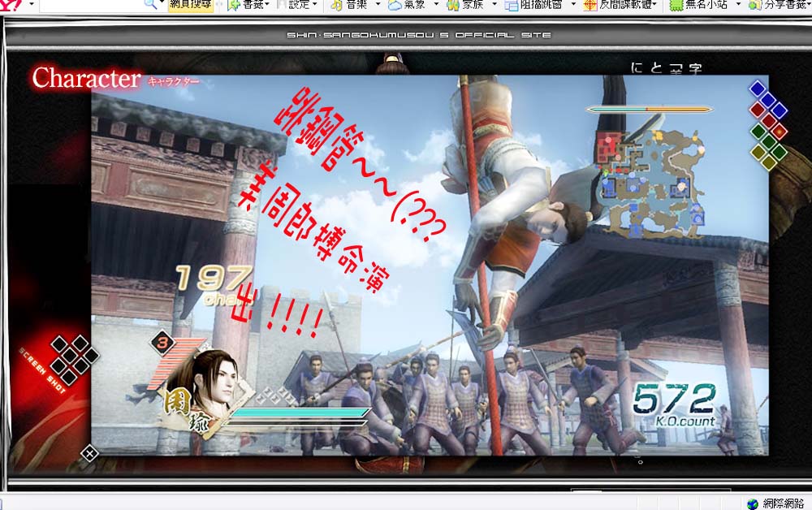This screenshot has width=812, height=510.
Task: Click the cyan health bar under portrait
Action: coord(300,413)
